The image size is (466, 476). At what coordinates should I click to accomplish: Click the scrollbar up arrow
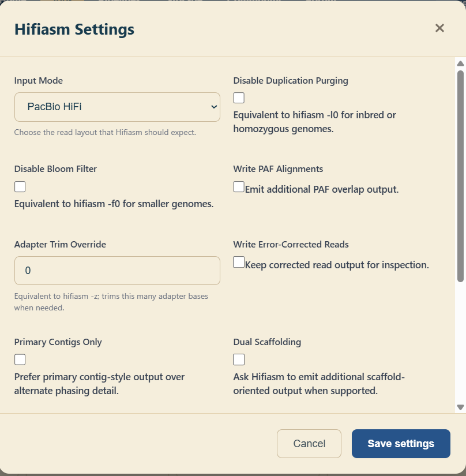[x=460, y=63]
